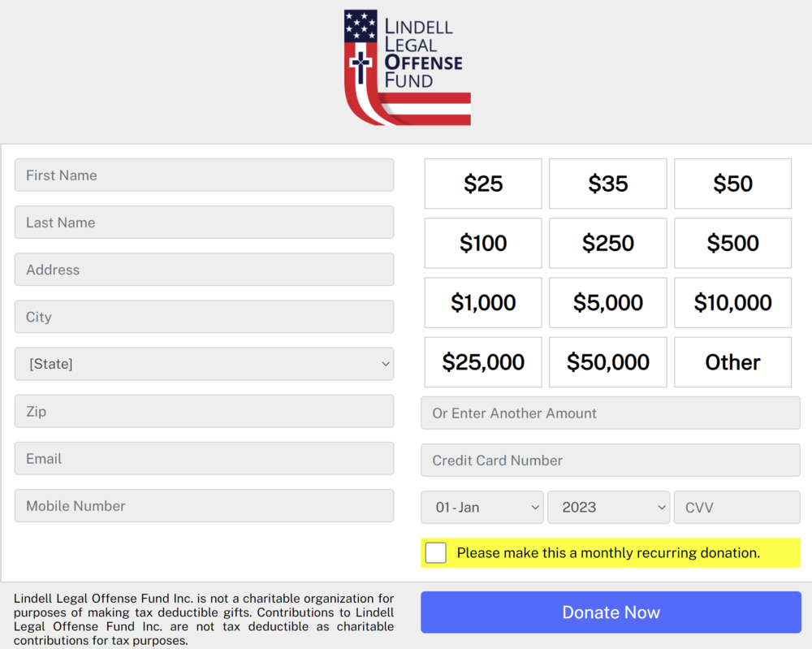Click the Other amount button
Screen dimensions: 812x649
pyautogui.click(x=732, y=362)
